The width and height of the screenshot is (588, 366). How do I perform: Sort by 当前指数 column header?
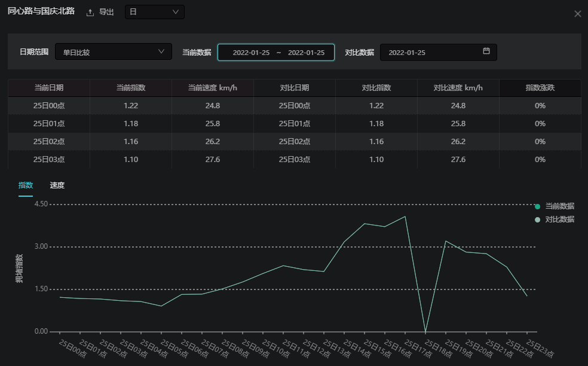tap(131, 88)
